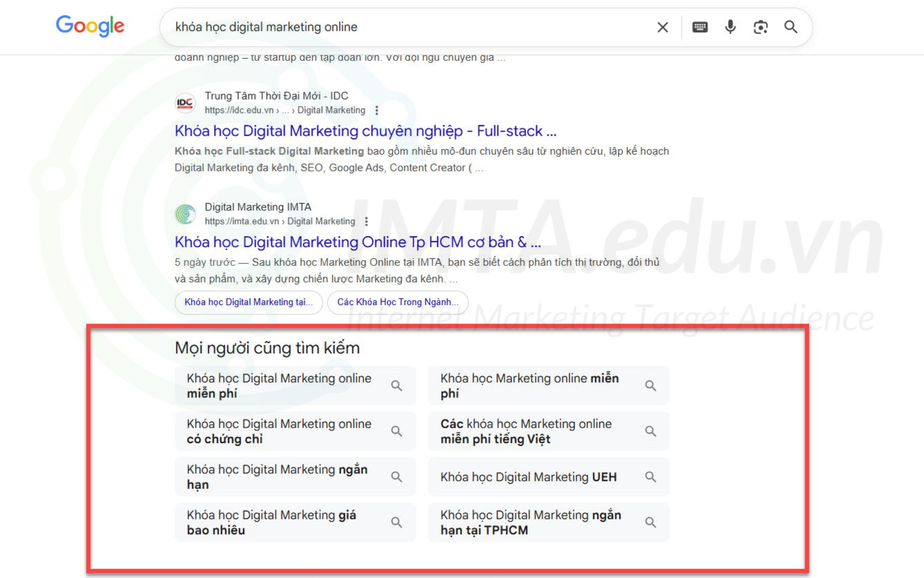This screenshot has width=924, height=578.
Task: Select suggestion 'Khóa học Digital Marketing online có chứng chỉ'
Action: pos(295,431)
